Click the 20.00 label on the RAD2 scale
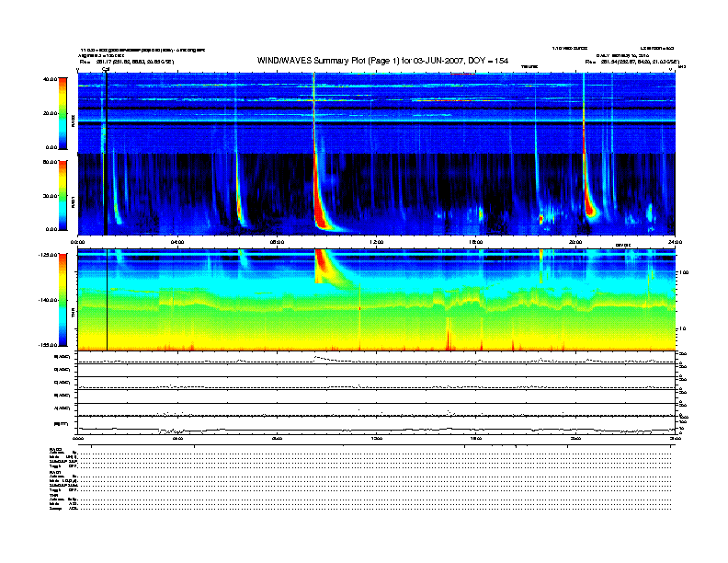 [50, 113]
